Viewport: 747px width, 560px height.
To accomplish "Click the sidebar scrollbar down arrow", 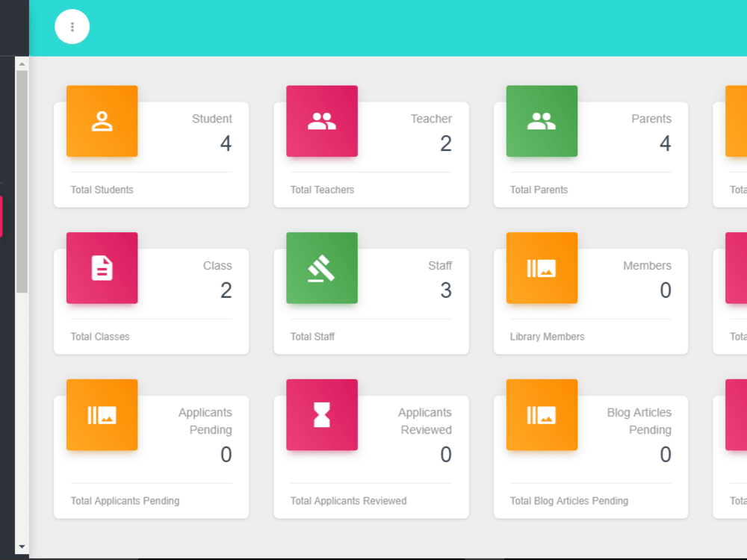I will pos(22,547).
